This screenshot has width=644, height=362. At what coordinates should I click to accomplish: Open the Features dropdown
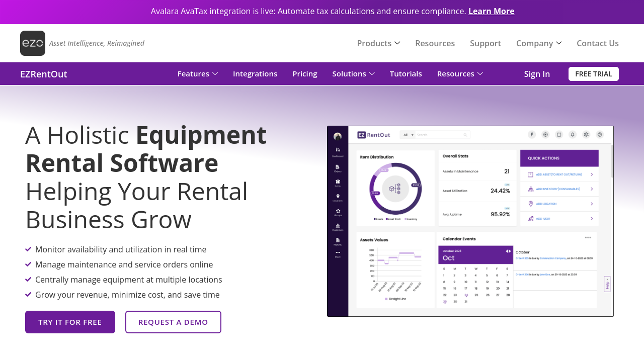click(197, 74)
